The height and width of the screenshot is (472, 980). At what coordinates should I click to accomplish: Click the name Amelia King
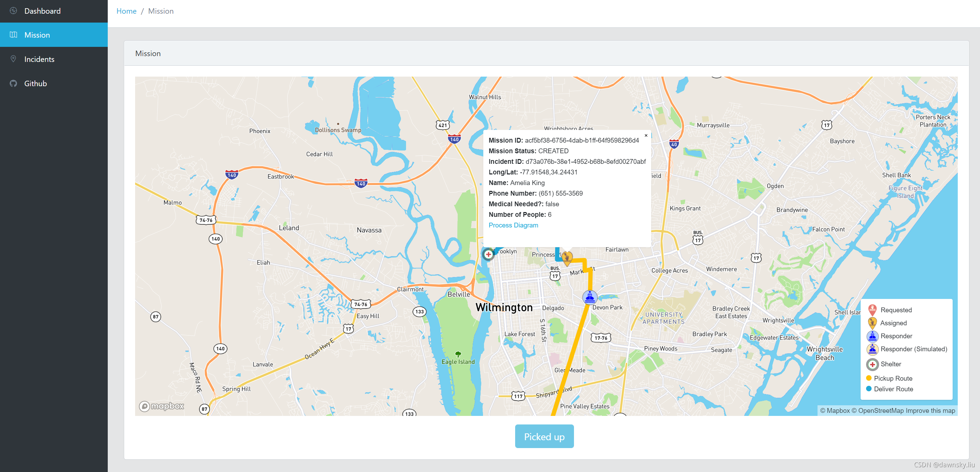click(x=527, y=183)
